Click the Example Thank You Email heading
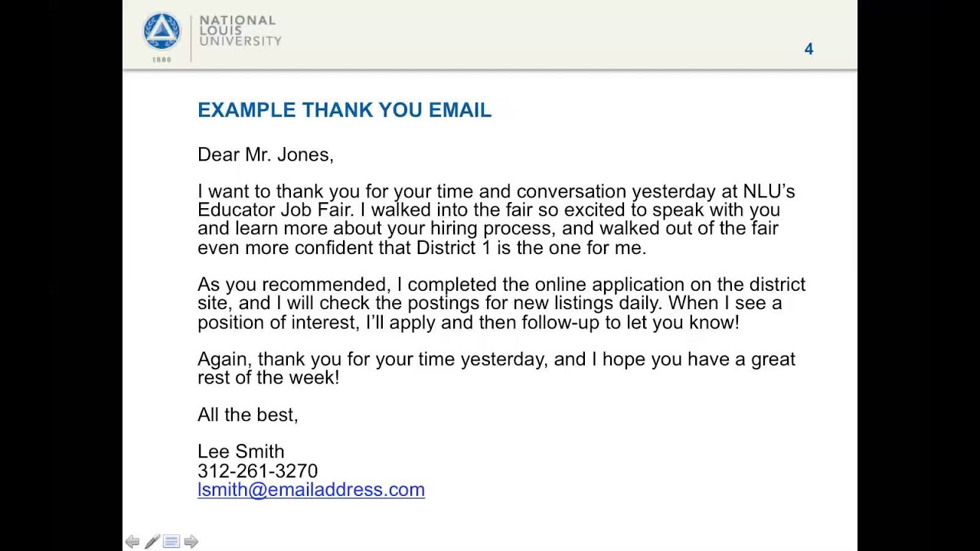The height and width of the screenshot is (551, 980). pos(345,109)
